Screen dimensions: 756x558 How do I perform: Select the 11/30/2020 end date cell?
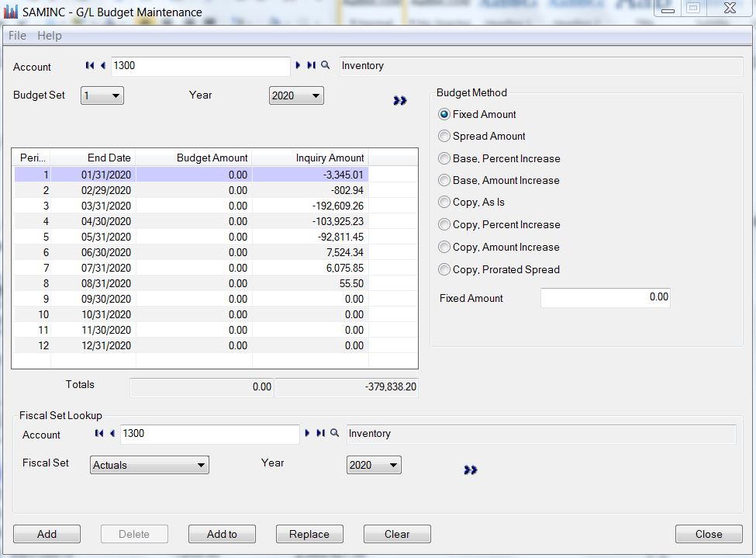point(94,330)
